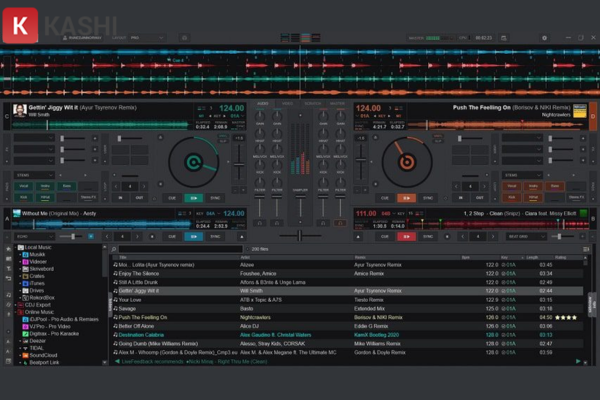This screenshot has height=400, width=600.
Task: Toggle the Kick stem pad on deck C
Action: pos(24,198)
